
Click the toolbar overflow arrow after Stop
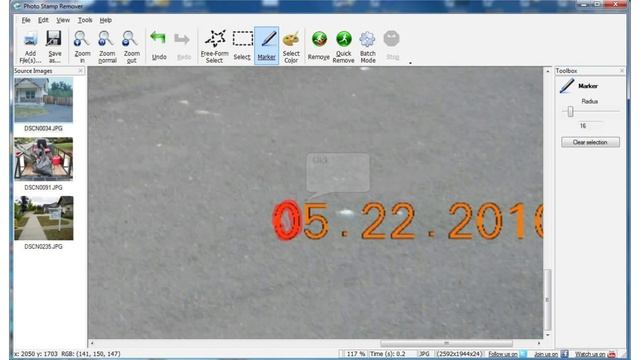coord(410,63)
